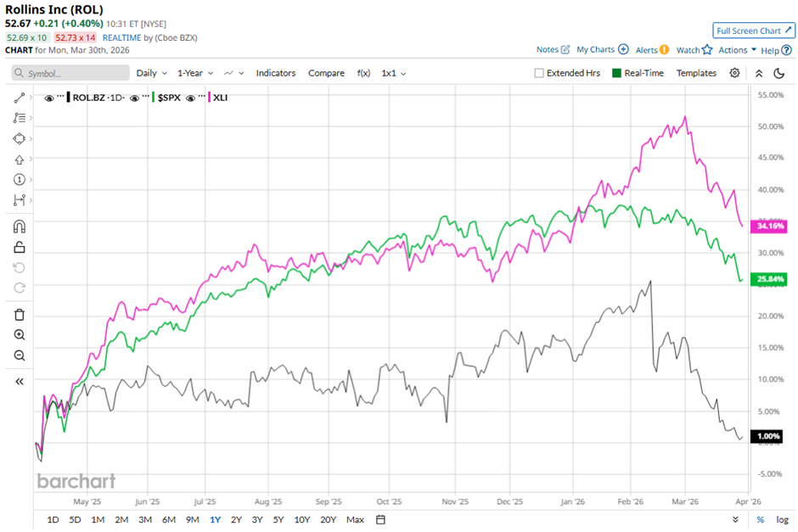Open the f(x) expressions menu
The width and height of the screenshot is (798, 532).
[x=363, y=73]
